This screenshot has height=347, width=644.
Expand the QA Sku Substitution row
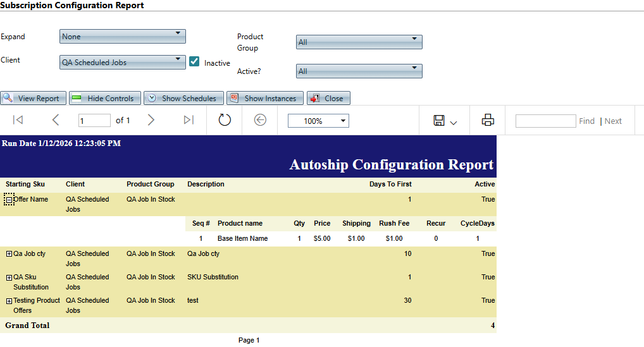9,277
